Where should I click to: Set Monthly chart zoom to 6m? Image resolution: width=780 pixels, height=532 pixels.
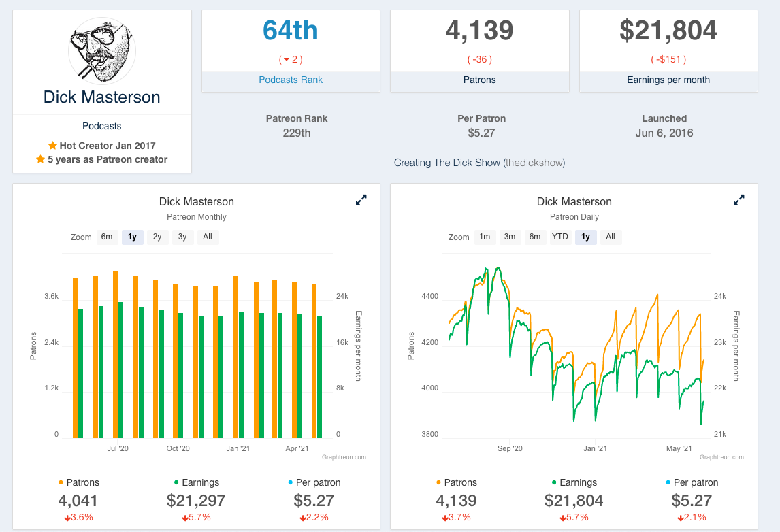tap(107, 237)
